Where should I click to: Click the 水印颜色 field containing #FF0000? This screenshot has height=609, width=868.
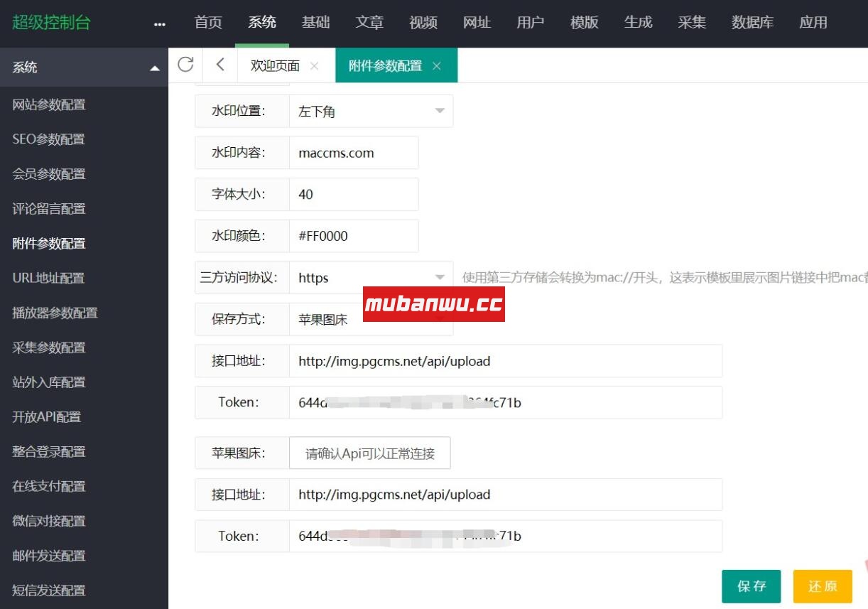coord(354,236)
